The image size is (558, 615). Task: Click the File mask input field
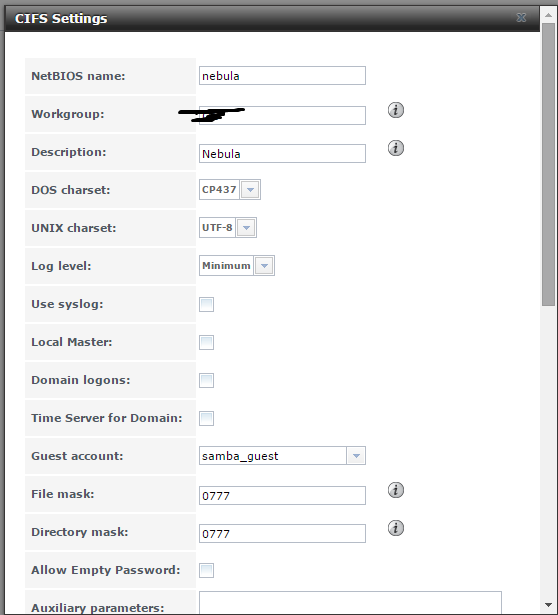tap(282, 495)
